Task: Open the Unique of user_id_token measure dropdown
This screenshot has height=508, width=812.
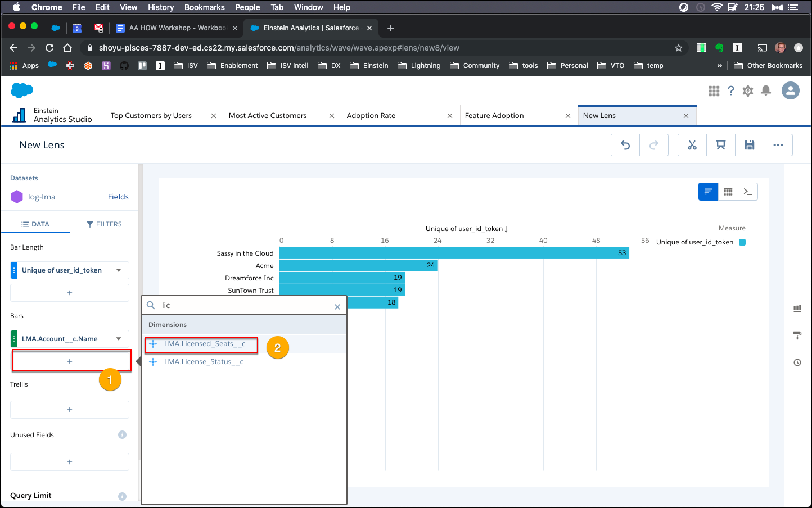Action: (119, 270)
